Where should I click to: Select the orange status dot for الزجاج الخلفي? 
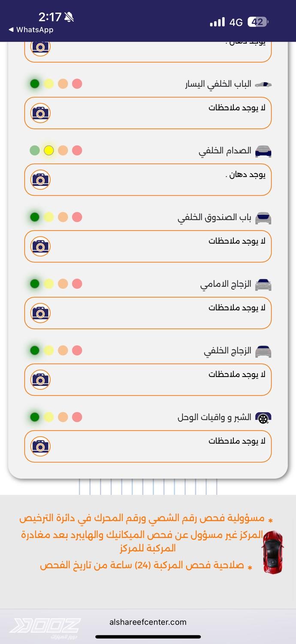coord(63,350)
